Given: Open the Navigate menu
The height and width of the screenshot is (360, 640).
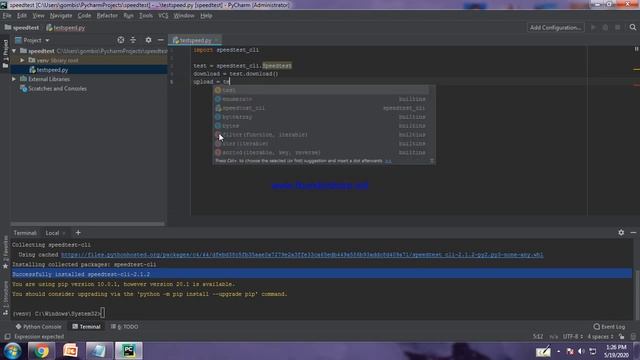Looking at the screenshot, I should (x=61, y=16).
